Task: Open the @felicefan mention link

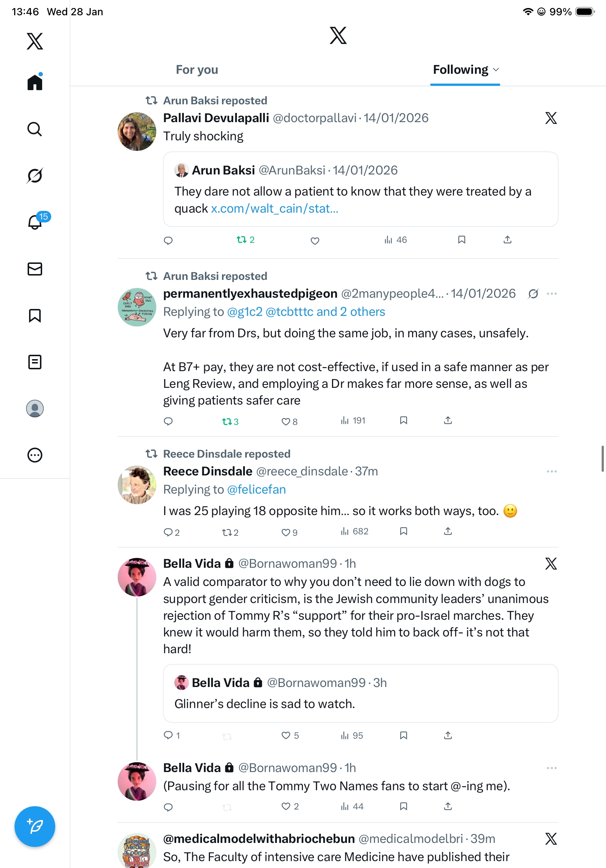Action: [256, 490]
